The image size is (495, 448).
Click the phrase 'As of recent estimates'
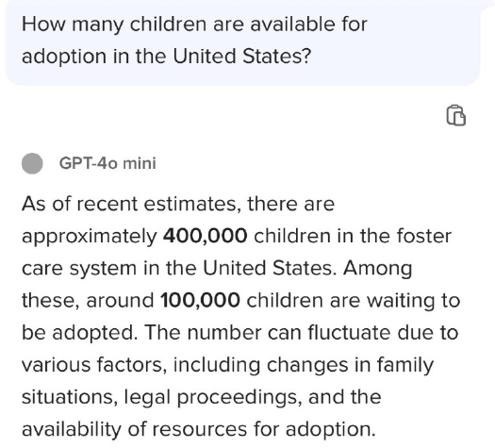point(129,204)
